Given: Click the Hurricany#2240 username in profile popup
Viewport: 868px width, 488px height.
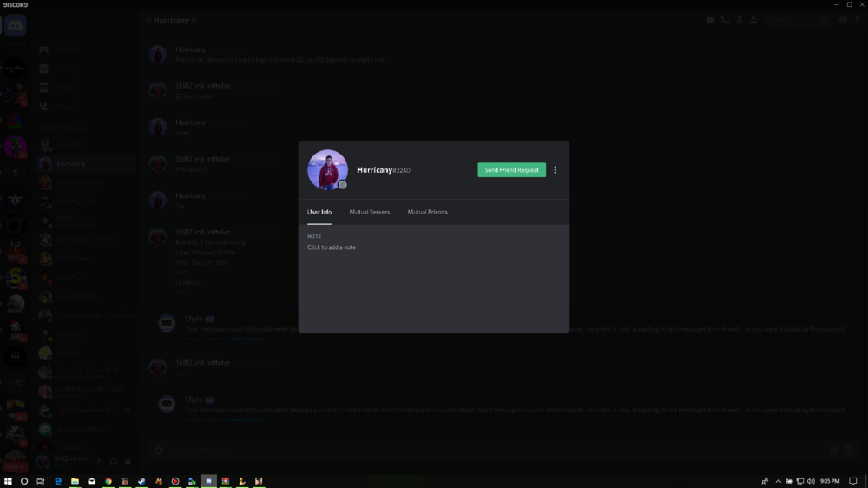Looking at the screenshot, I should coord(384,170).
